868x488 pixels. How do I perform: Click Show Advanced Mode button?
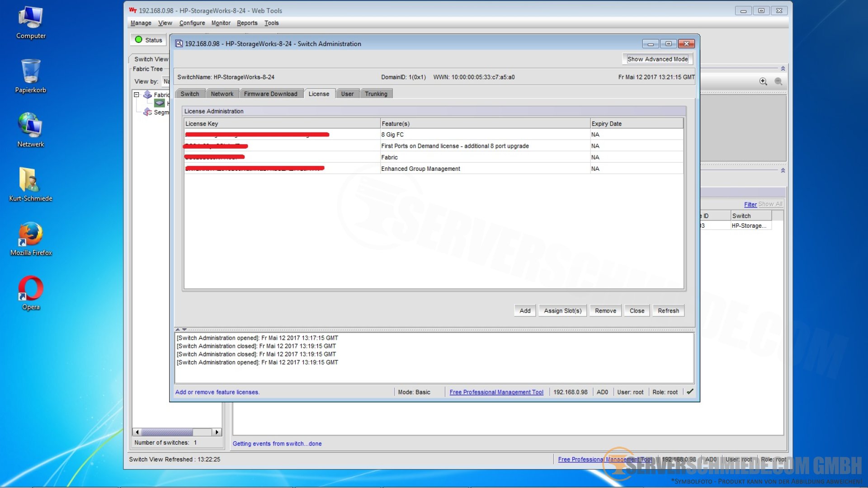tap(657, 59)
